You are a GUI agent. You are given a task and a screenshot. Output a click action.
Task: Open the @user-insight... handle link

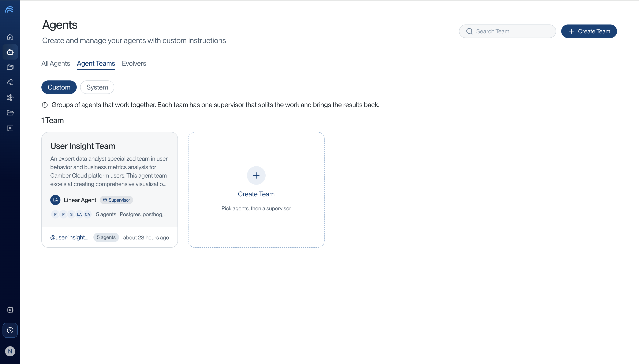(69, 237)
